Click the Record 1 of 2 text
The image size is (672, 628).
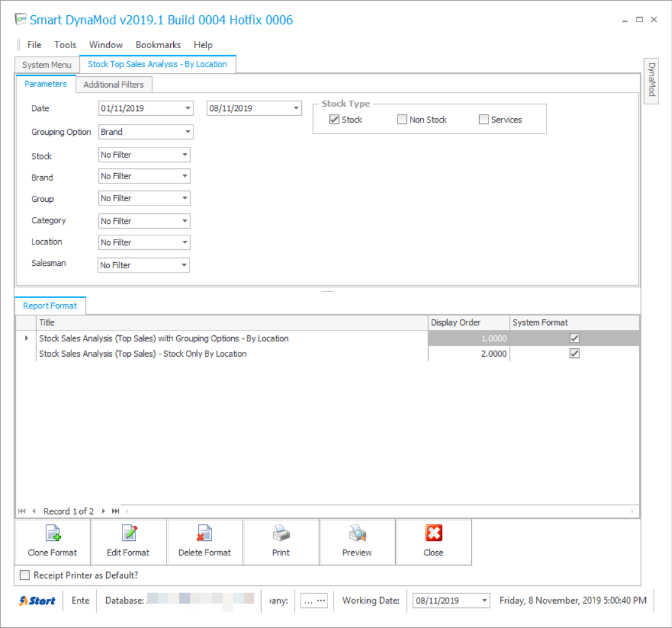pyautogui.click(x=68, y=511)
